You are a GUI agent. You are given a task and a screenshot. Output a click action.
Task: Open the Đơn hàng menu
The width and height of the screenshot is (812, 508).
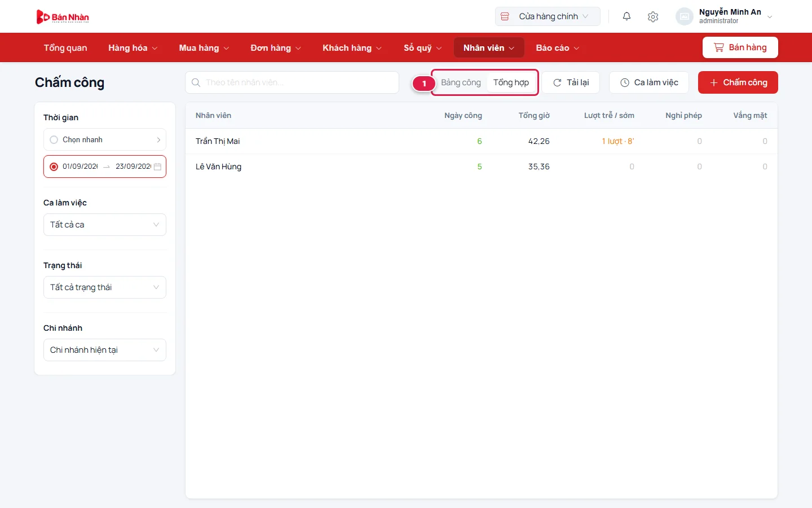pyautogui.click(x=276, y=48)
